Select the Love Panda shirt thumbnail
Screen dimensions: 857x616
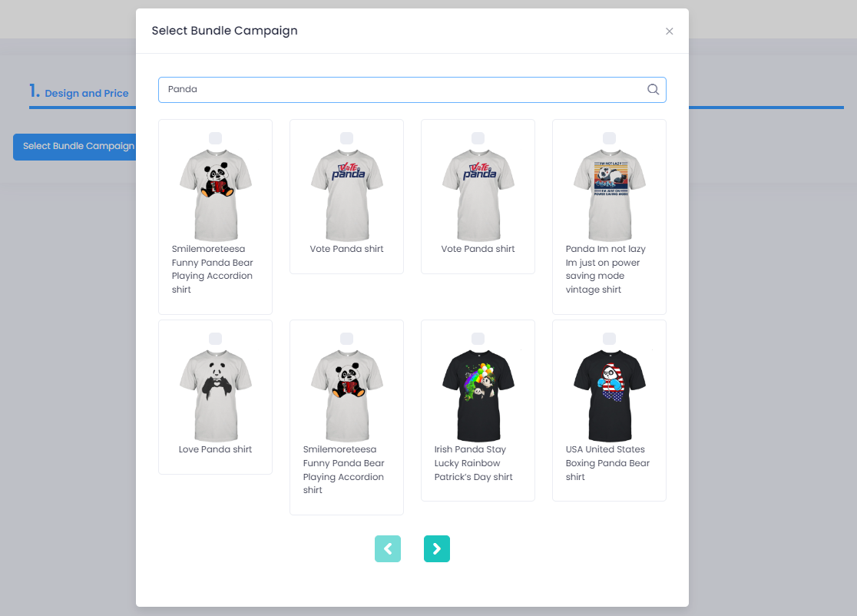pos(215,396)
